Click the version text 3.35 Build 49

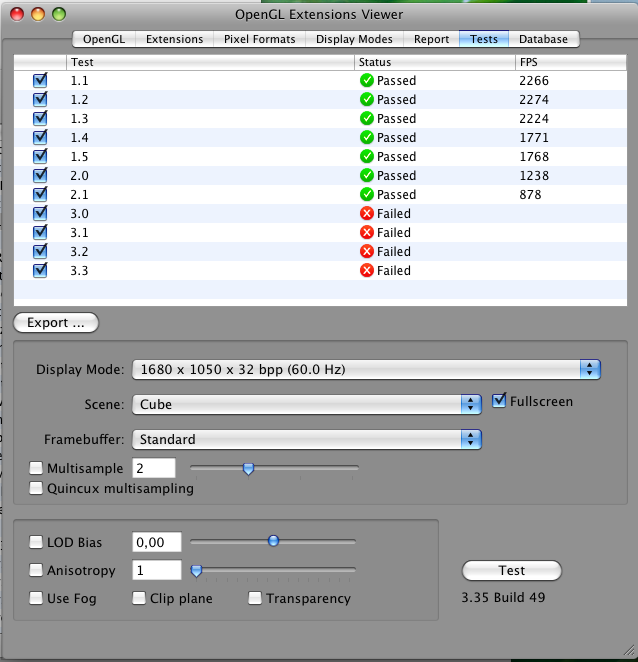[503, 597]
